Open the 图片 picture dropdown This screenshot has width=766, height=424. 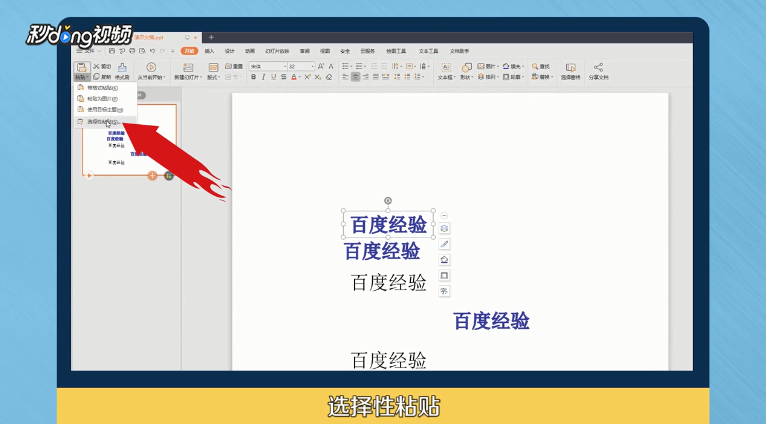pos(487,66)
